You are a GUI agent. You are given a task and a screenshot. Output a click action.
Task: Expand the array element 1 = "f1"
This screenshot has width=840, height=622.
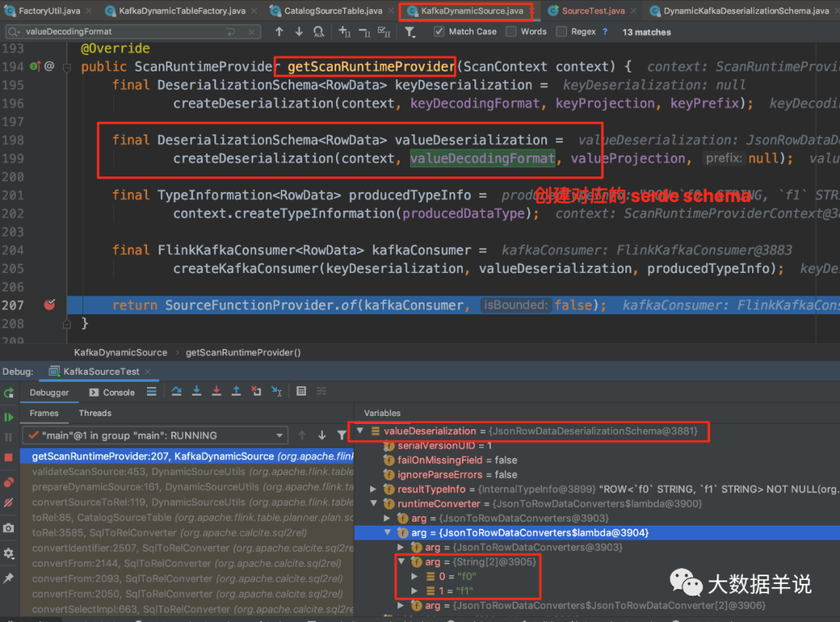[415, 591]
